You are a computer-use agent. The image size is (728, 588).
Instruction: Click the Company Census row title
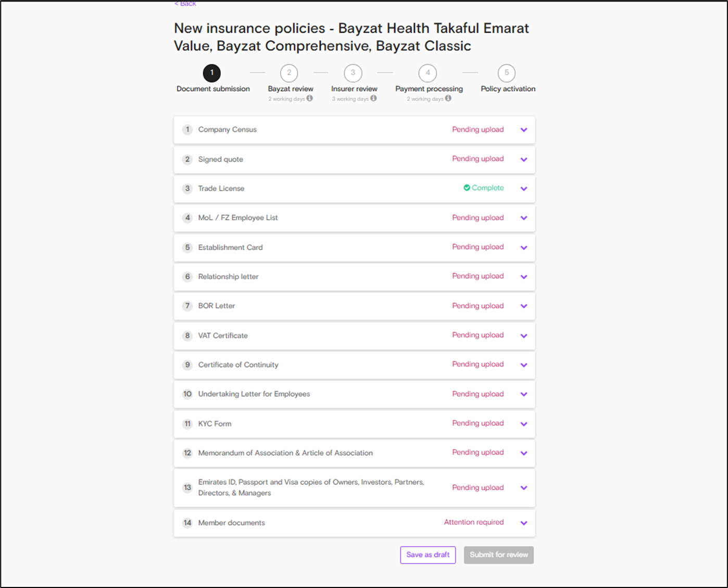[x=228, y=130]
